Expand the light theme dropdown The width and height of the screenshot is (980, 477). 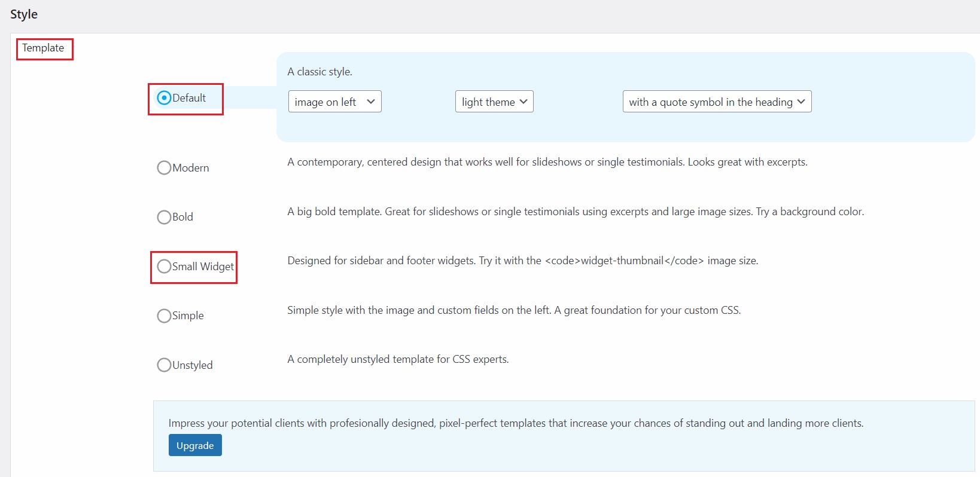pos(494,102)
